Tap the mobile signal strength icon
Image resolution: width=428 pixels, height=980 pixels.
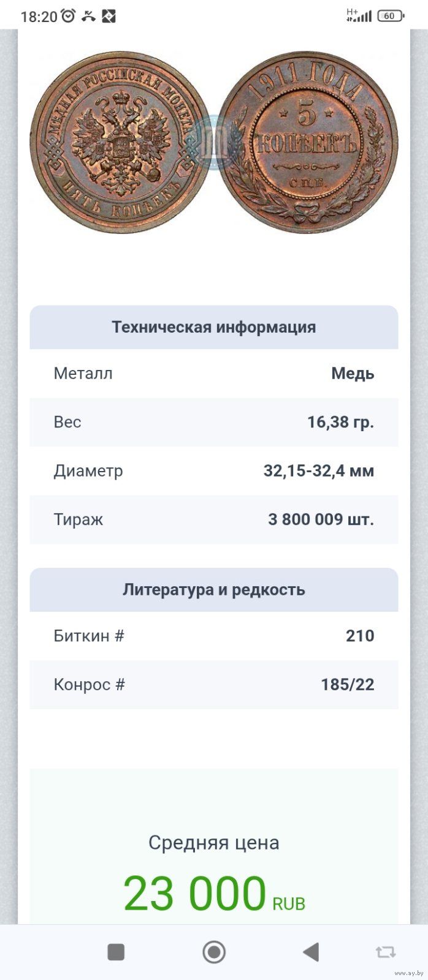coord(359,16)
